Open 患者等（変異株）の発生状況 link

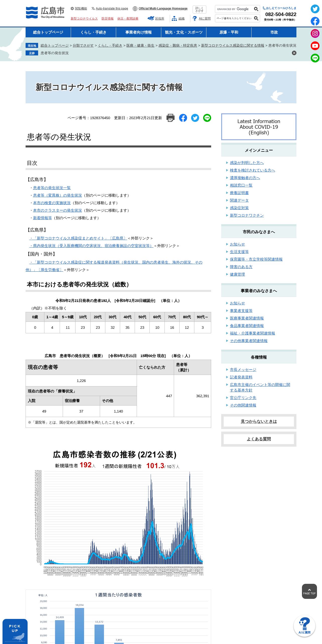[x=57, y=195]
